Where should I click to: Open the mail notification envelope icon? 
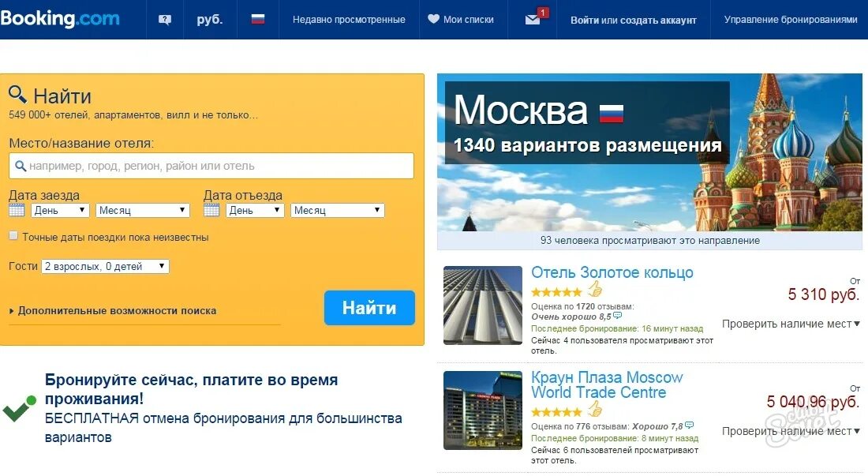533,20
